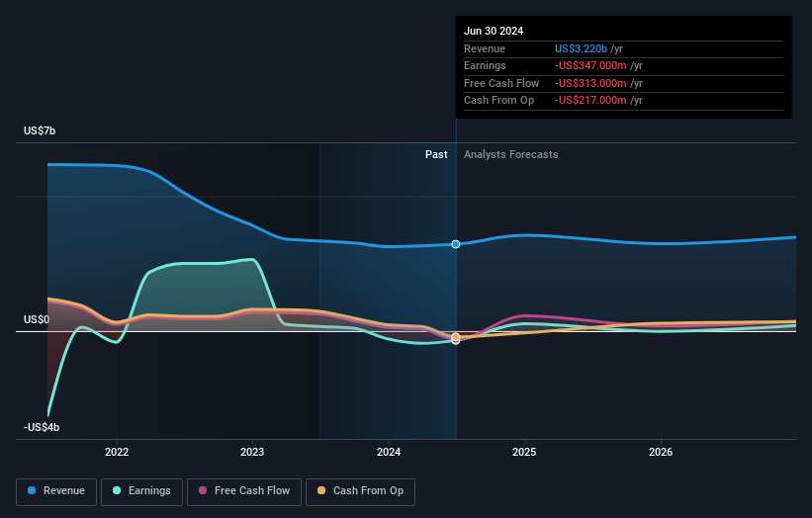The width and height of the screenshot is (812, 518).
Task: Click the -US$347.000m earnings value
Action: tap(590, 65)
